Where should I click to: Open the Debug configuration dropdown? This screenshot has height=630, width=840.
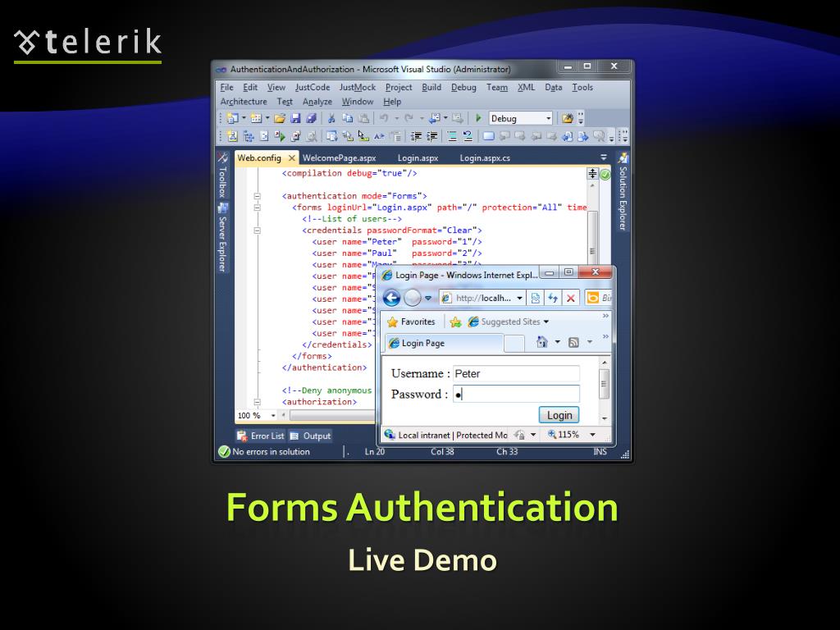click(x=548, y=118)
